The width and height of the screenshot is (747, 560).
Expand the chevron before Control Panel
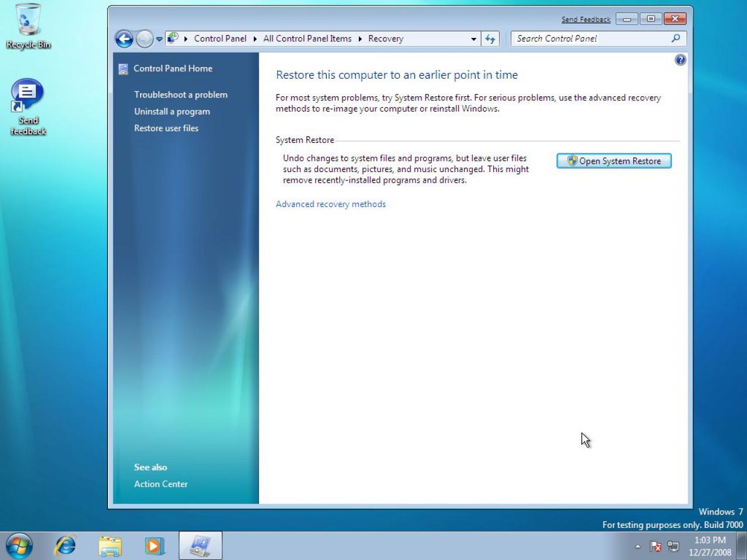point(186,39)
